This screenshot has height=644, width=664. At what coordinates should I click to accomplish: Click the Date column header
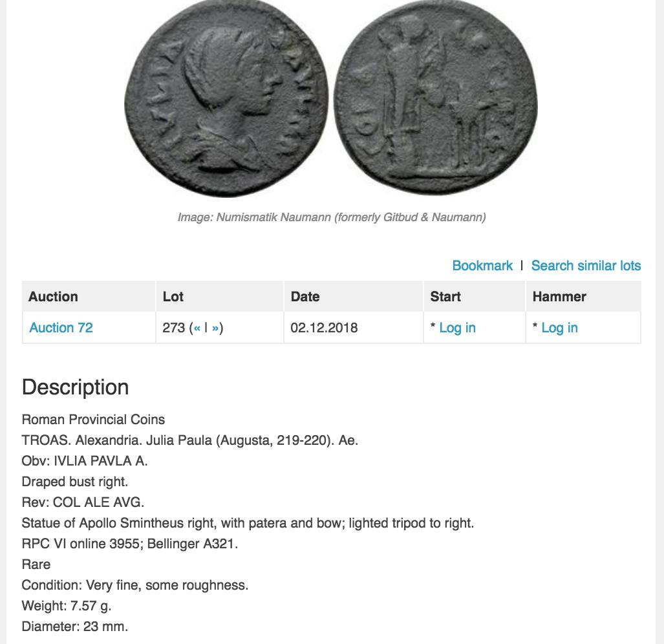(305, 297)
